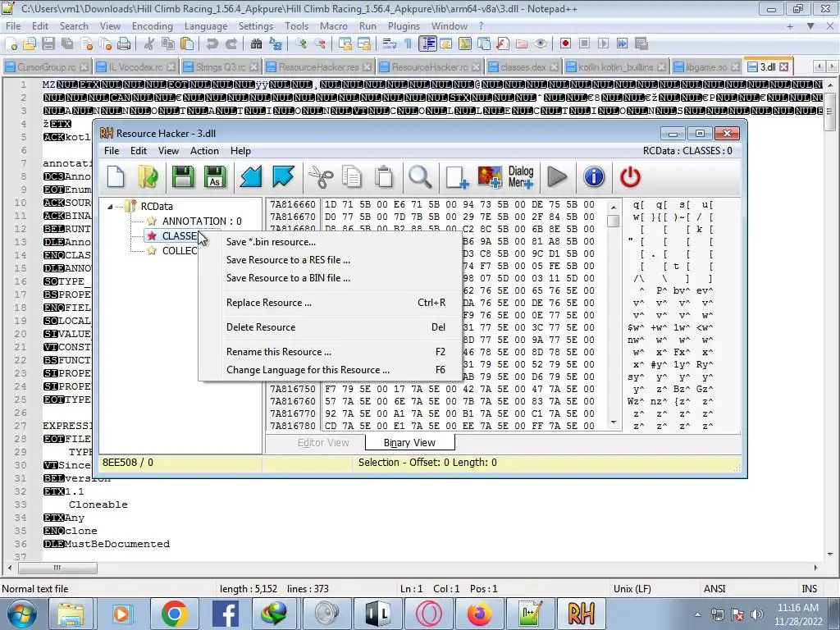Switch to Editor View tab
Viewport: 840px width, 630px height.
click(323, 443)
